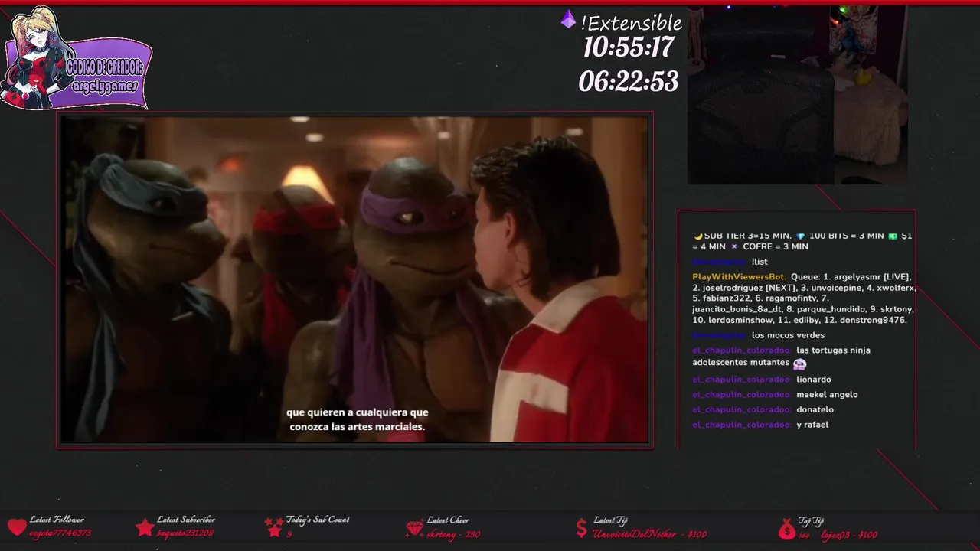Click the webcam feed panel

coord(797,96)
